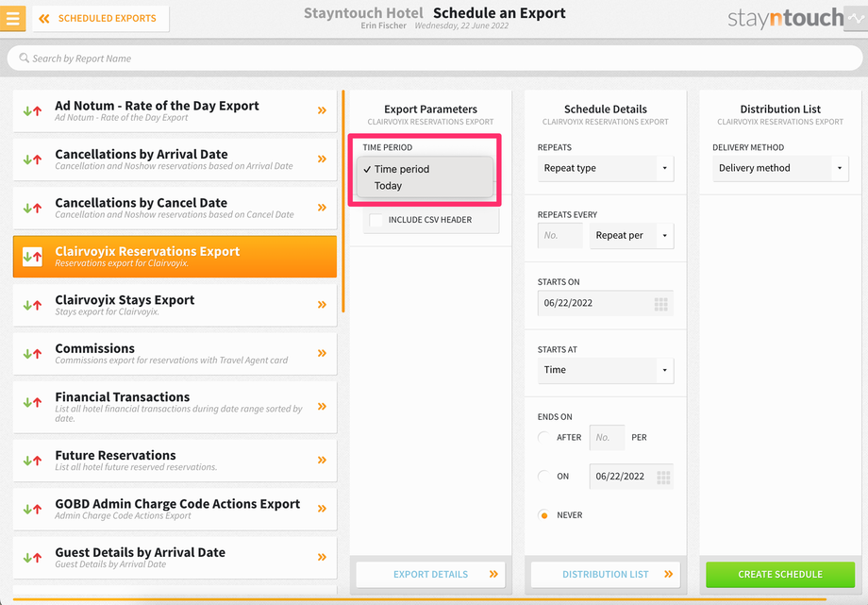
Task: Click export arrows icon for Financial Transactions
Action: coord(32,402)
